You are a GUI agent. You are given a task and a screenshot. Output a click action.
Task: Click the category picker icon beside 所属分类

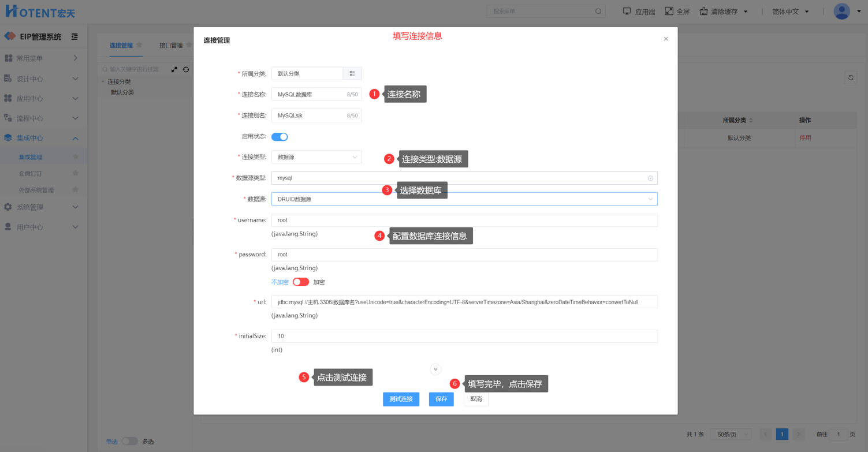coord(352,73)
